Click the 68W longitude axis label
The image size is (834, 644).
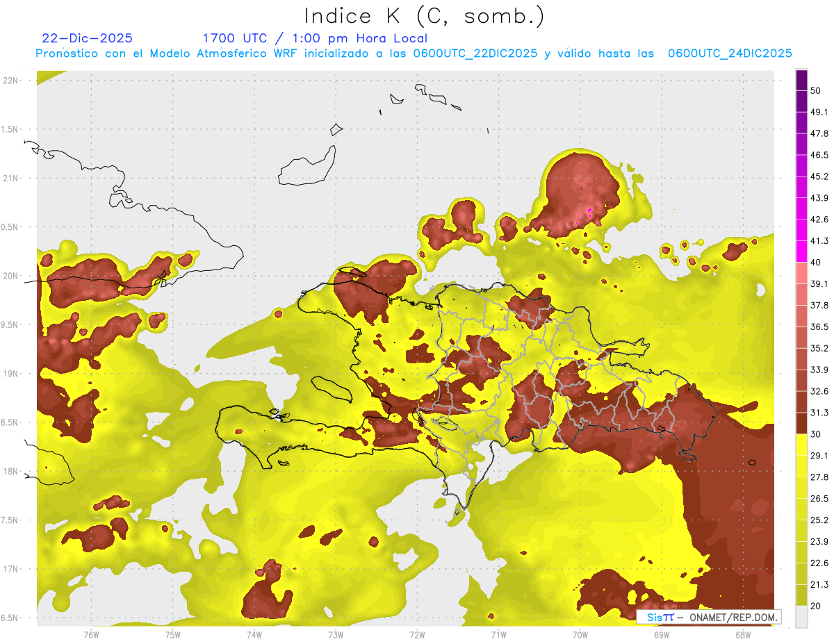click(742, 634)
